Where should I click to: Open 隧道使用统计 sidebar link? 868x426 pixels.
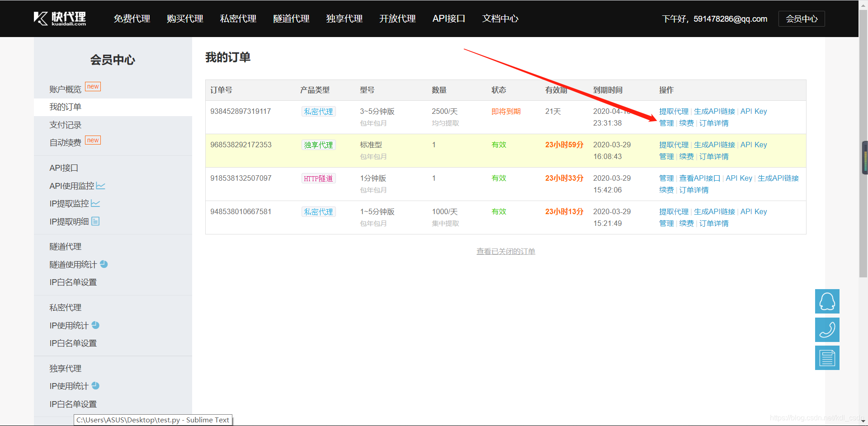click(x=73, y=264)
